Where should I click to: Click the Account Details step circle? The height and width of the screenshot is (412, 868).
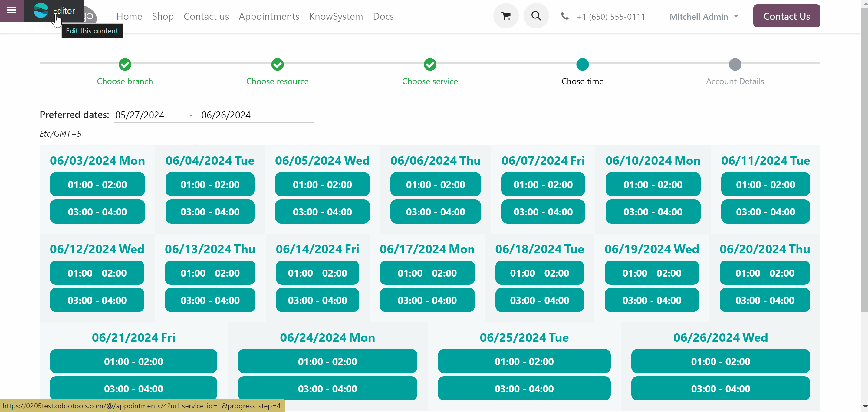[735, 65]
